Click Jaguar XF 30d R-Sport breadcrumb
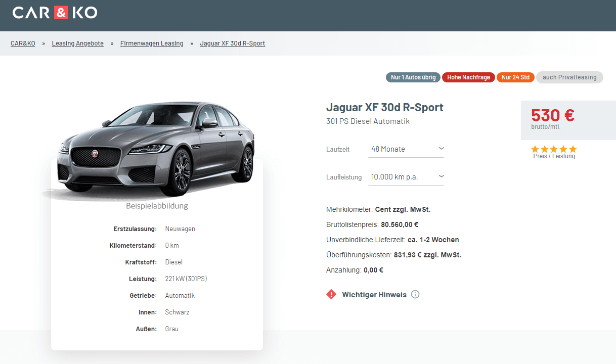This screenshot has height=364, width=616. point(233,43)
